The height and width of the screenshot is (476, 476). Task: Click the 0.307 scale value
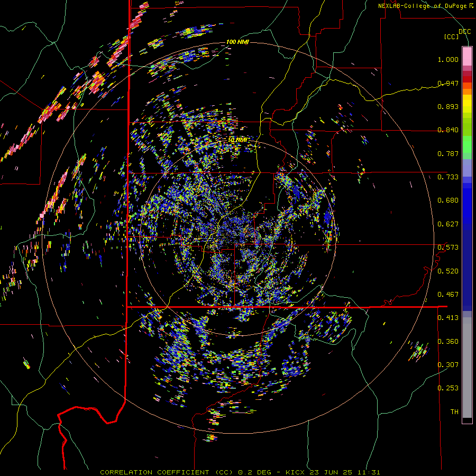448,364
